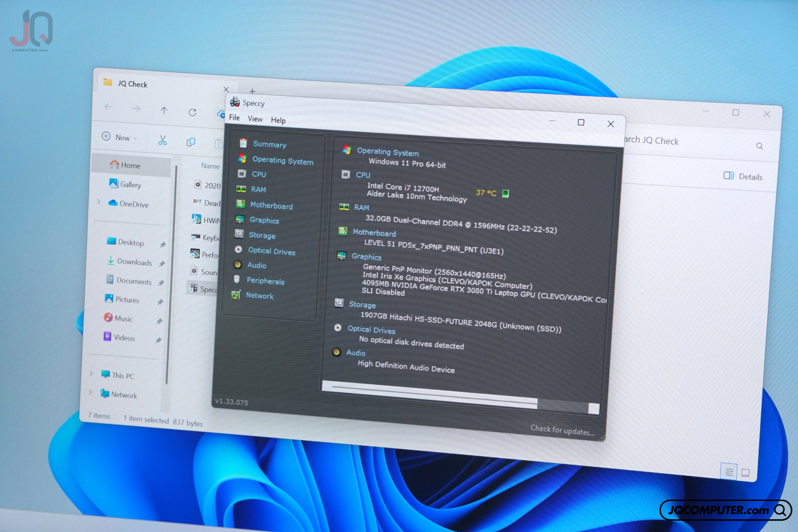Select the file starting with 2020
The width and height of the screenshot is (798, 532).
click(207, 185)
